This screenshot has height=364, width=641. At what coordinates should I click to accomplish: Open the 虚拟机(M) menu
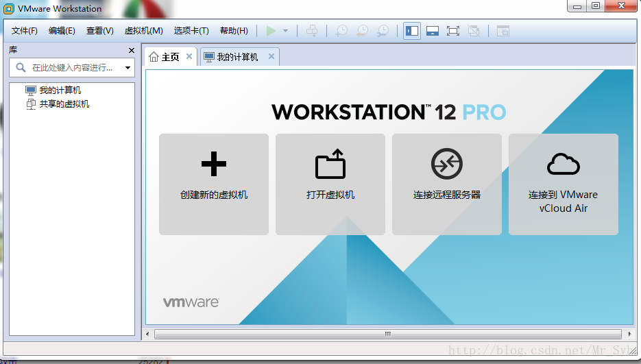[x=143, y=31]
